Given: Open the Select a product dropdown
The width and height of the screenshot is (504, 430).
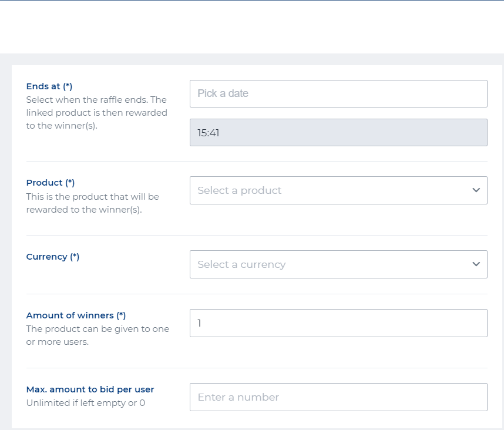Looking at the screenshot, I should [x=329, y=190].
